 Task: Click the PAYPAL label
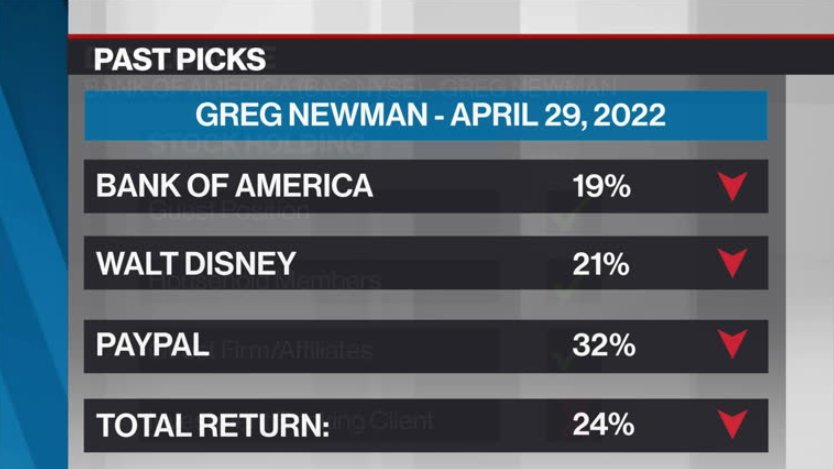point(153,345)
